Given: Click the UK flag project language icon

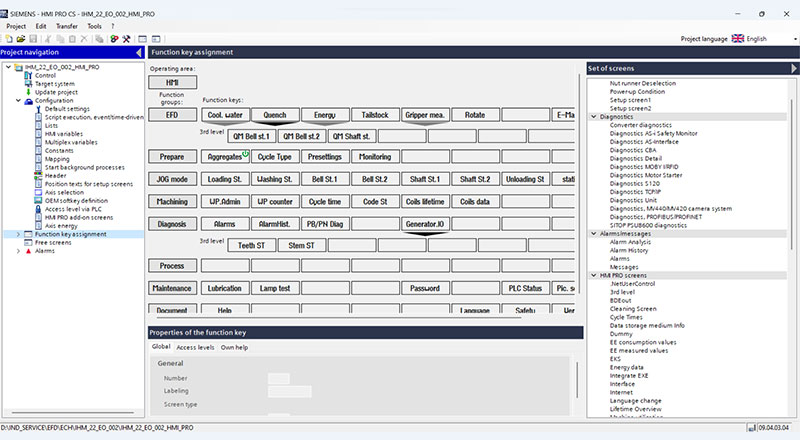Looking at the screenshot, I should 738,39.
